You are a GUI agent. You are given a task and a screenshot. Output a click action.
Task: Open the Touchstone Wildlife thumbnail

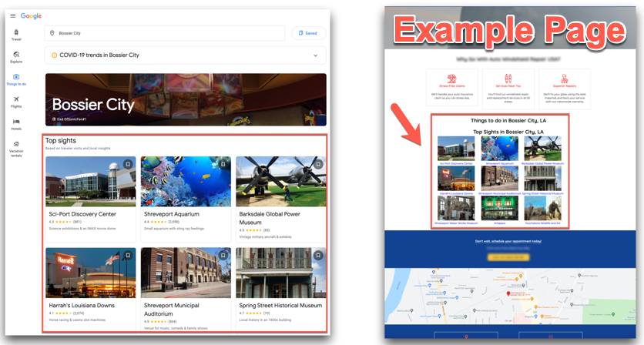542,208
